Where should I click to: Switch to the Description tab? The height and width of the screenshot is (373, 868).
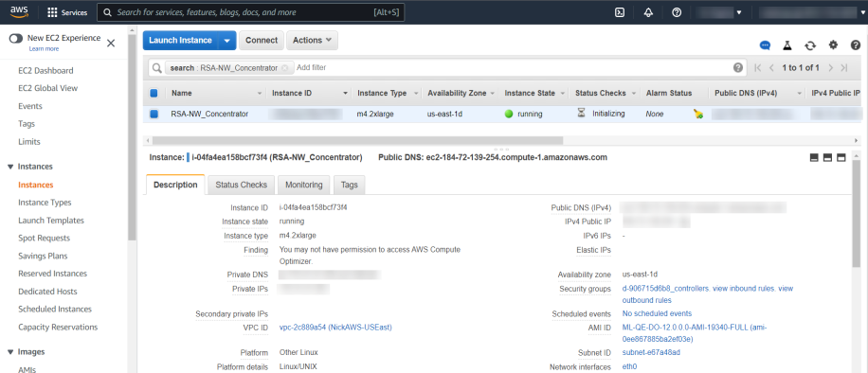[175, 185]
